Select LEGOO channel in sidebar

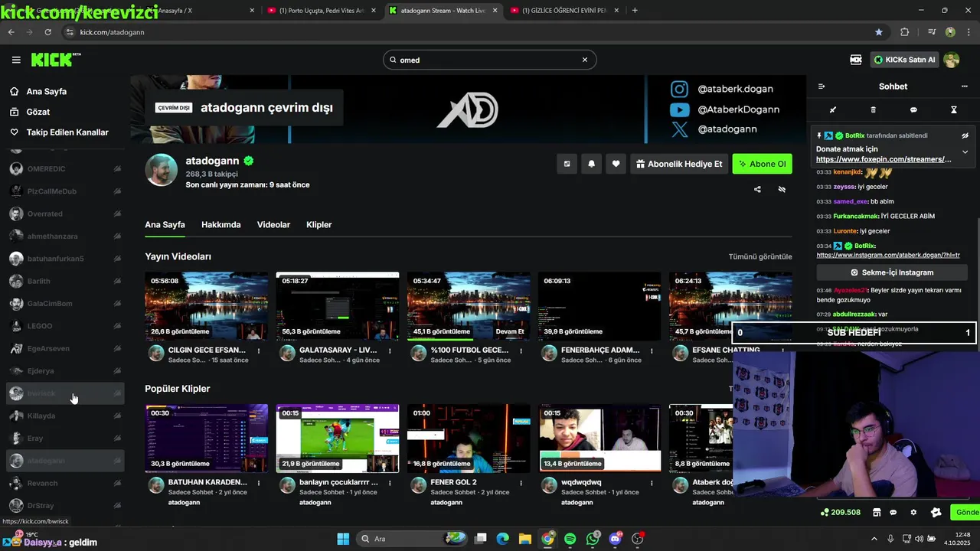point(65,326)
